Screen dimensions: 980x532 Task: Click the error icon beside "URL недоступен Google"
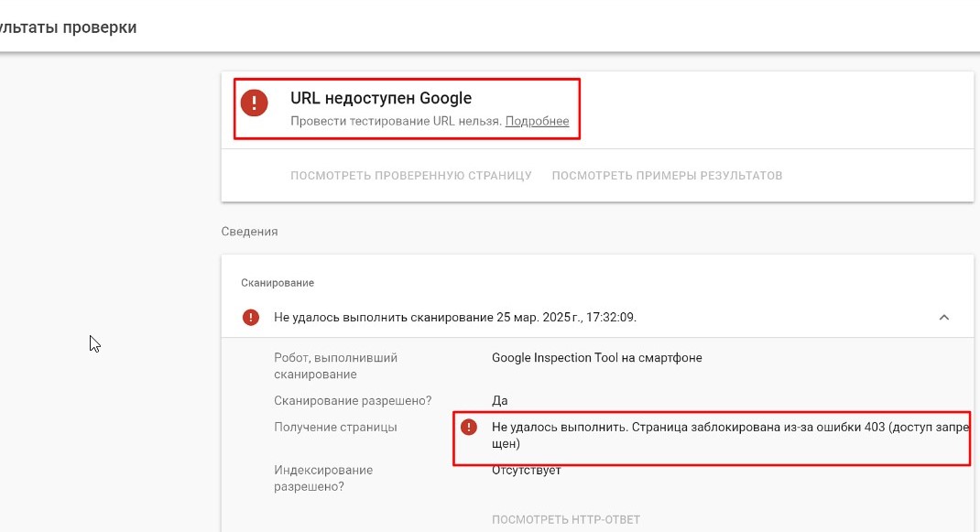coord(254,103)
